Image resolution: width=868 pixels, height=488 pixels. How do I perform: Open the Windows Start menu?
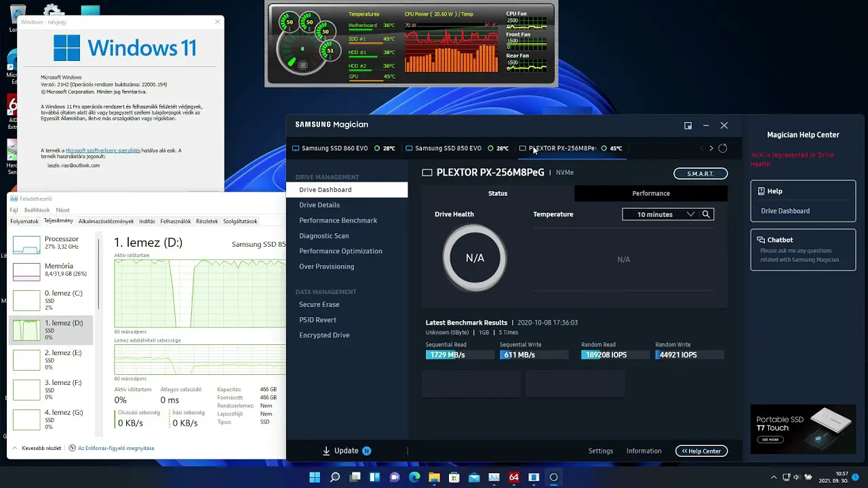pyautogui.click(x=315, y=478)
